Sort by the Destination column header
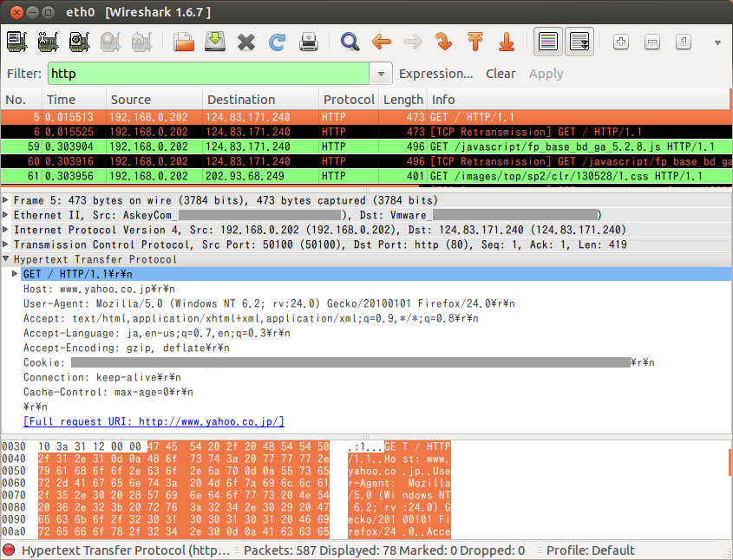 coord(261,100)
